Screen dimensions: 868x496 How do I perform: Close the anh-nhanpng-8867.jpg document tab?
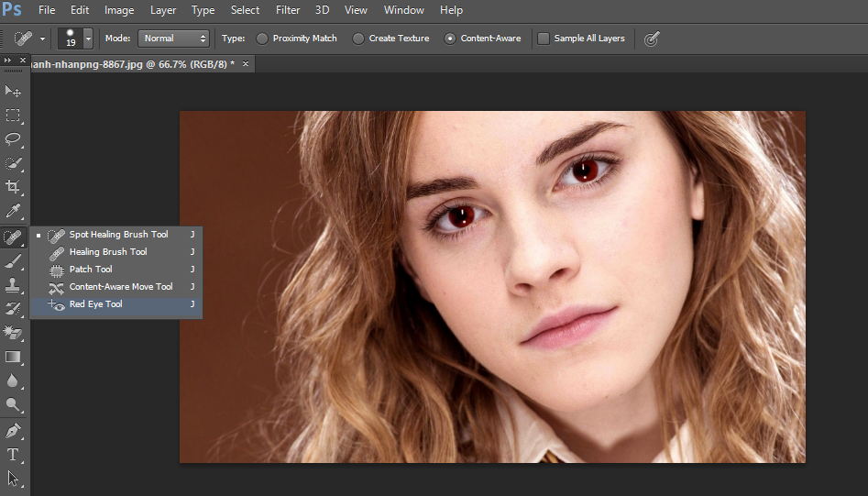tap(244, 64)
